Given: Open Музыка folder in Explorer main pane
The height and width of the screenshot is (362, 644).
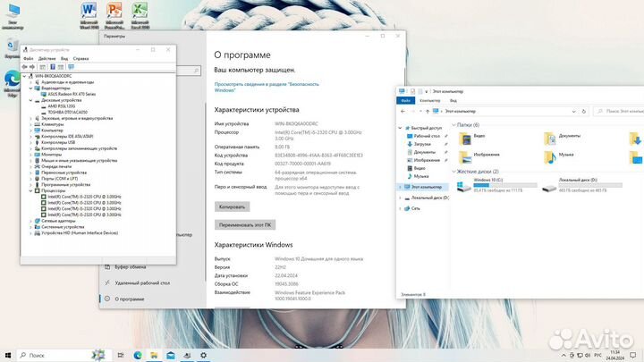Looking at the screenshot, I should 558,157.
